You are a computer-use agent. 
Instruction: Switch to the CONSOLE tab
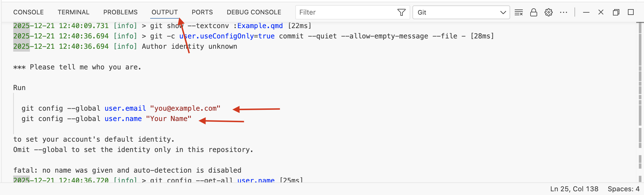[x=28, y=12]
